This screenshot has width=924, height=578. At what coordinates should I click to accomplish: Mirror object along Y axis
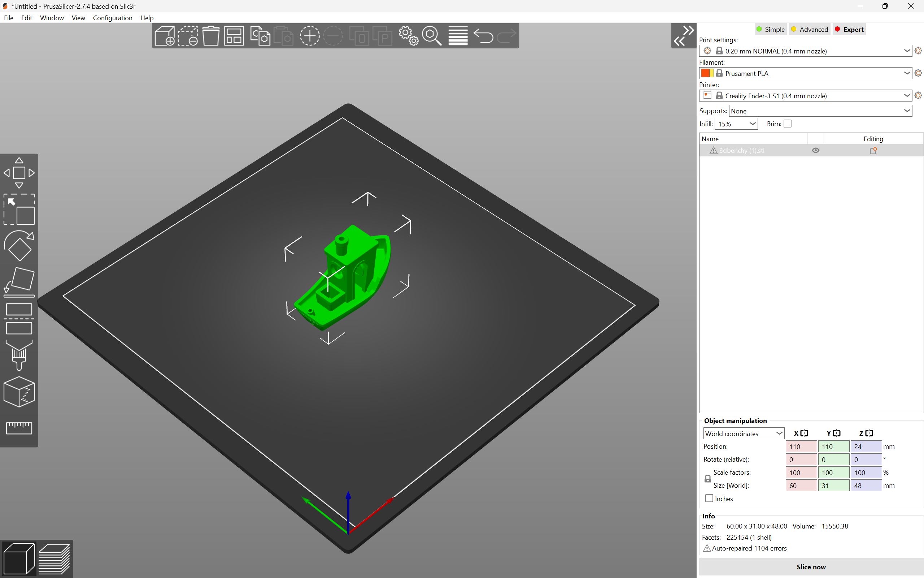point(837,433)
